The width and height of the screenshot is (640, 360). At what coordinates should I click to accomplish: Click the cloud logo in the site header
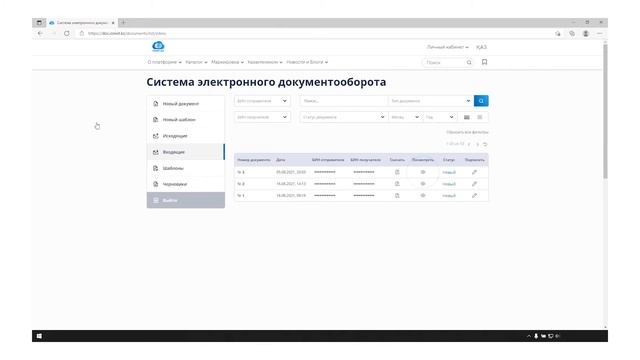click(x=158, y=46)
